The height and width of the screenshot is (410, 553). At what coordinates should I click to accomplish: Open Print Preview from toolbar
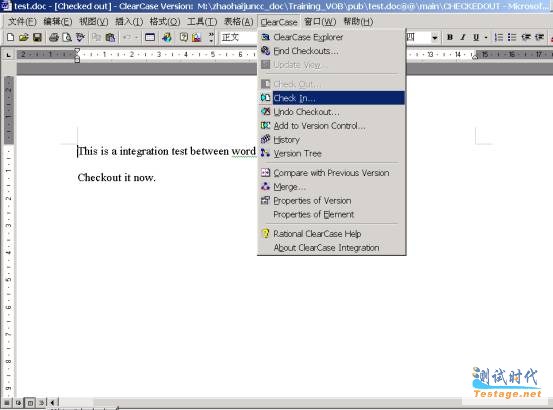(x=67, y=37)
